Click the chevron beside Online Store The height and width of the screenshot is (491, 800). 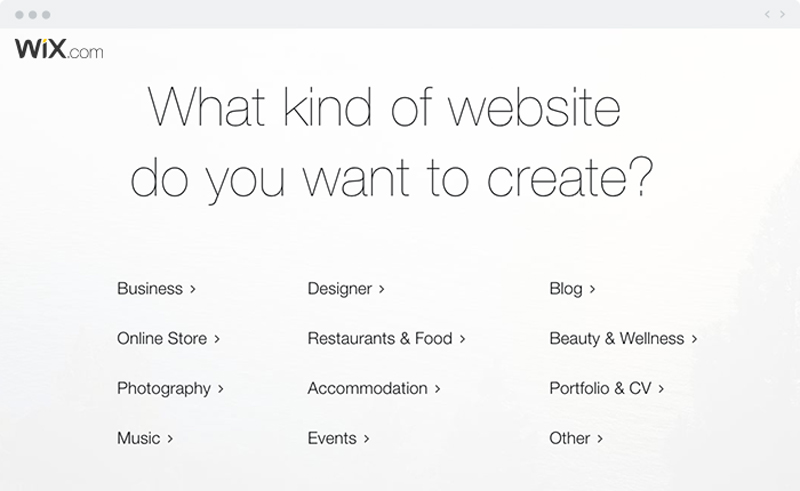pos(217,339)
